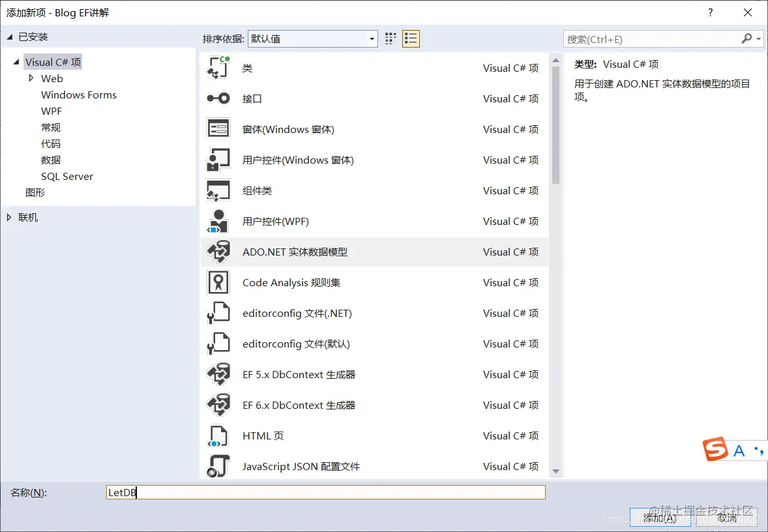Switch to medium icons grid view
This screenshot has width=768, height=532.
coord(391,38)
